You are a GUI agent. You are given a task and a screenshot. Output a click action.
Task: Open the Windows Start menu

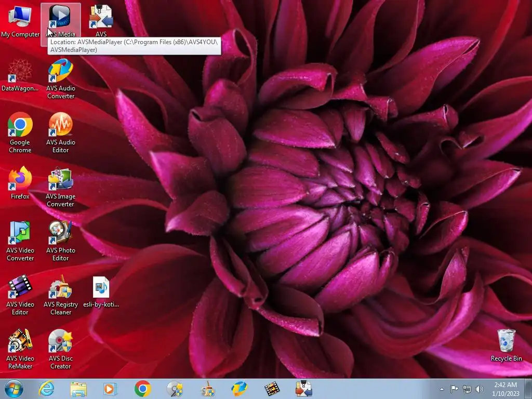[x=14, y=389]
